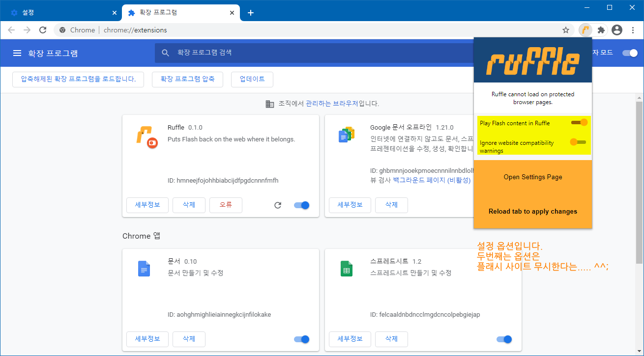The image size is (644, 356).
Task: Click the forward navigation arrow
Action: point(27,30)
